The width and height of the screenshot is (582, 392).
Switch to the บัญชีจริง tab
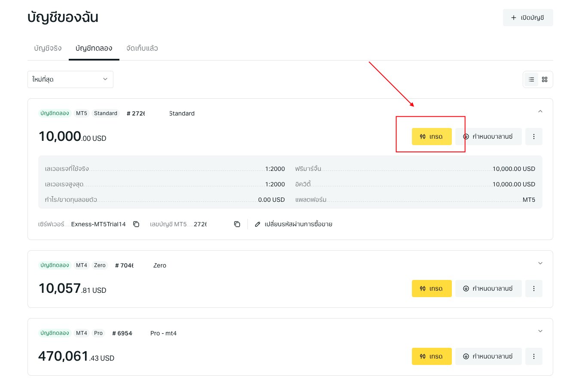tap(48, 48)
